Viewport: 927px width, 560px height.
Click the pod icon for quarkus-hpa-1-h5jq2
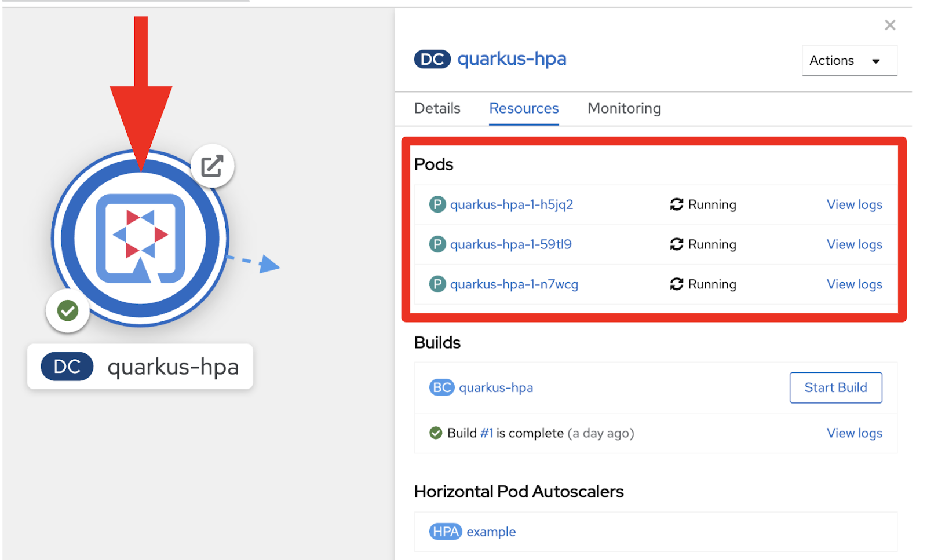pos(437,204)
